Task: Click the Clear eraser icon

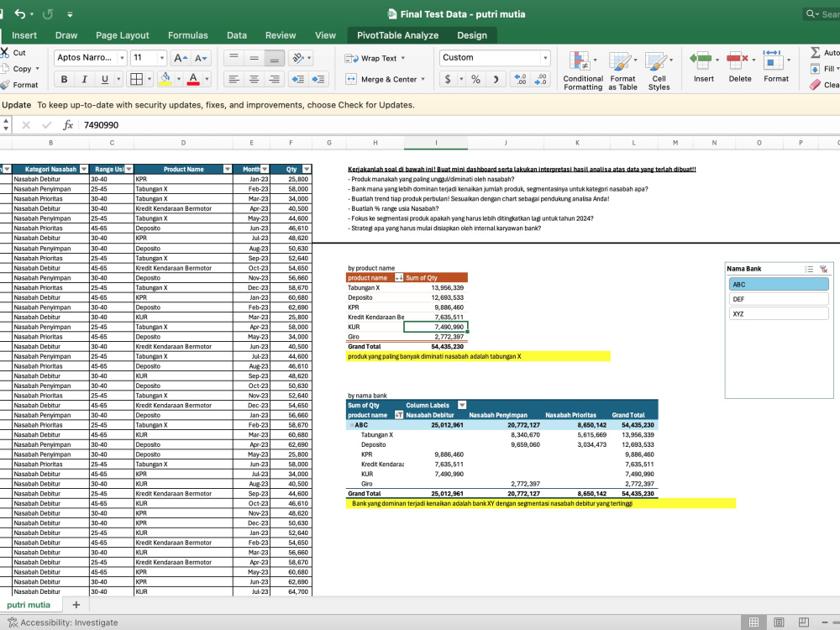Action: (816, 85)
